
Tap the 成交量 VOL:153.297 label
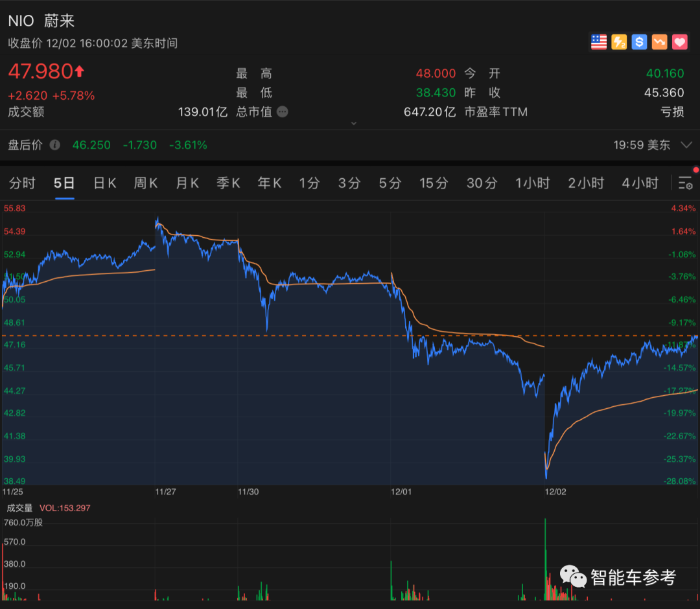(x=48, y=508)
